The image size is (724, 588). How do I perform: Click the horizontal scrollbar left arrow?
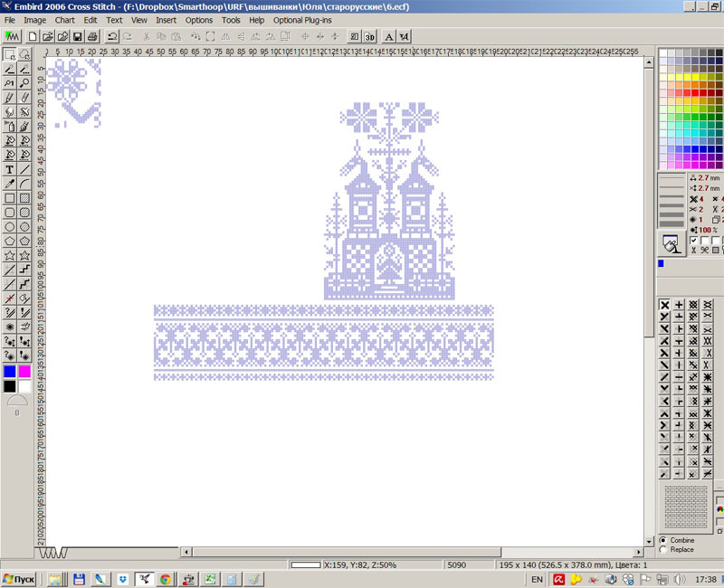(x=186, y=552)
